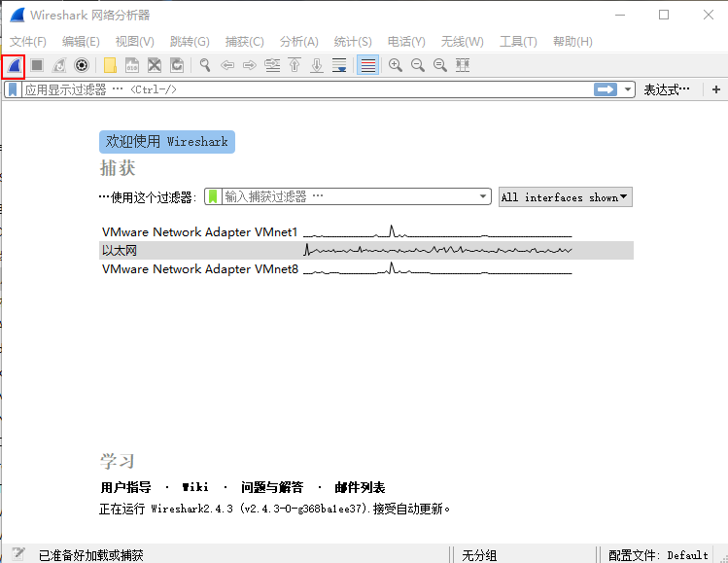Toggle packet list colorize rules icon
Viewport: 728px width, 563px height.
(x=367, y=65)
